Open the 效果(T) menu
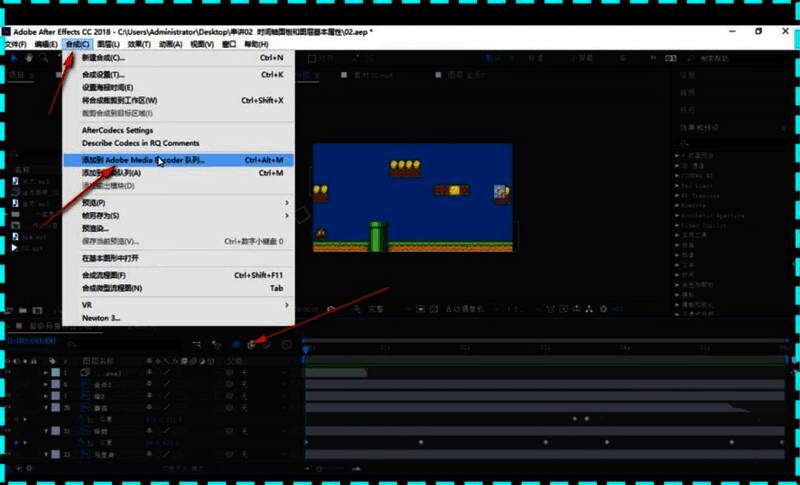 click(x=139, y=44)
